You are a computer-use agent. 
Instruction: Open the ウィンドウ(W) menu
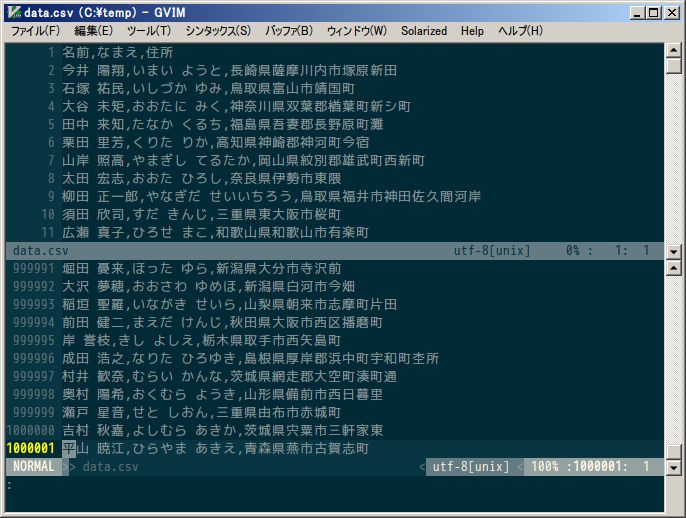357,31
